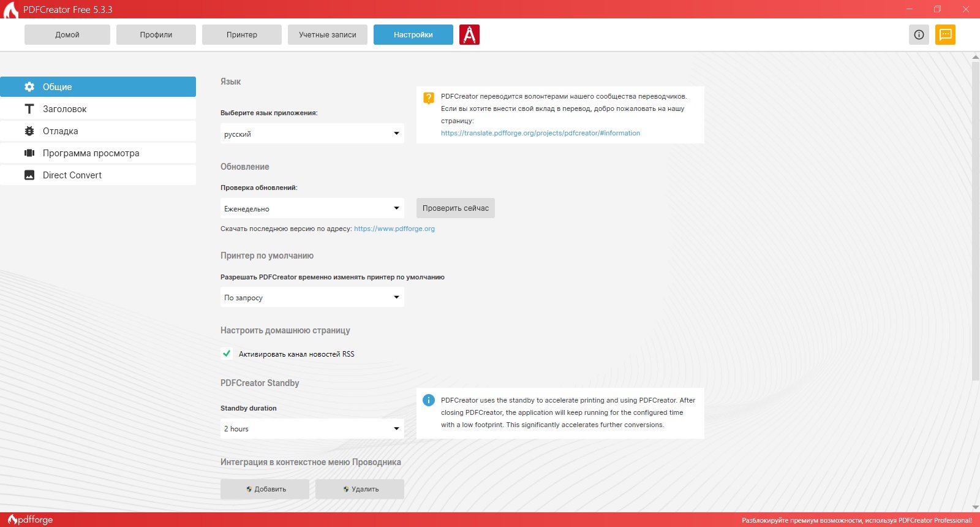Switch to the Домой tab
Screen dimensions: 980x527
[67, 35]
